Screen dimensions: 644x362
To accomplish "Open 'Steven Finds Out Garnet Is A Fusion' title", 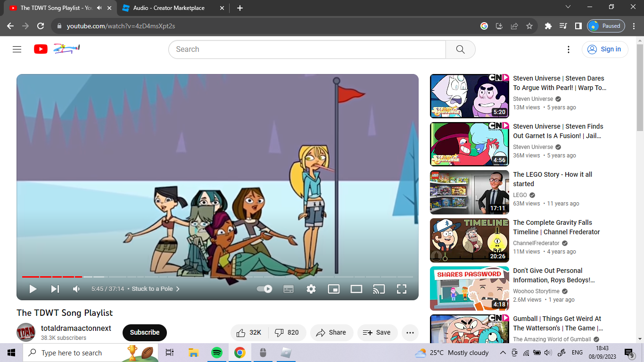I will 558,131.
